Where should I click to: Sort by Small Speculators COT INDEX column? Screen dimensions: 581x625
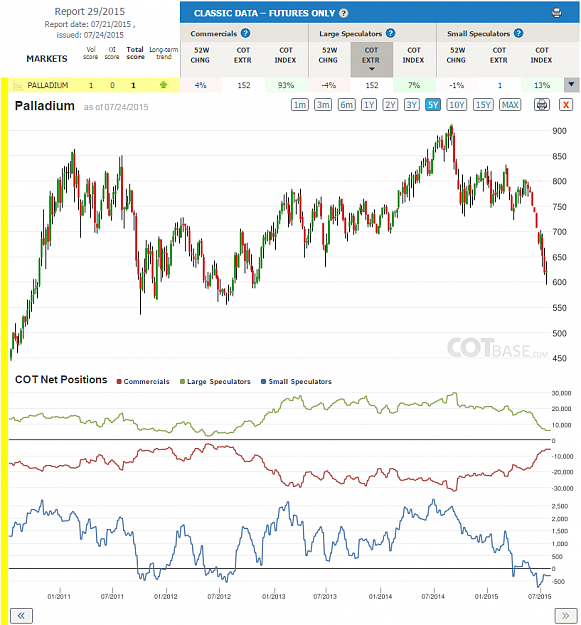coord(542,55)
